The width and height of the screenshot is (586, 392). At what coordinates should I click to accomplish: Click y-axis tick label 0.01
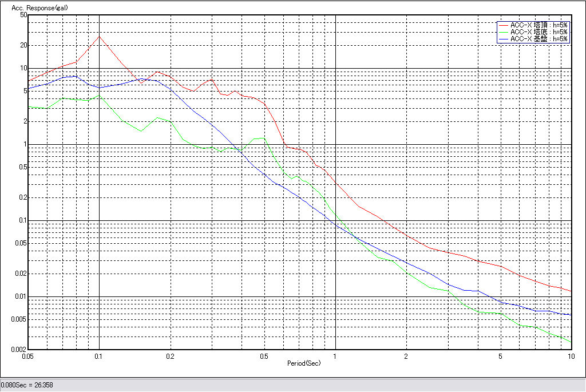click(21, 296)
